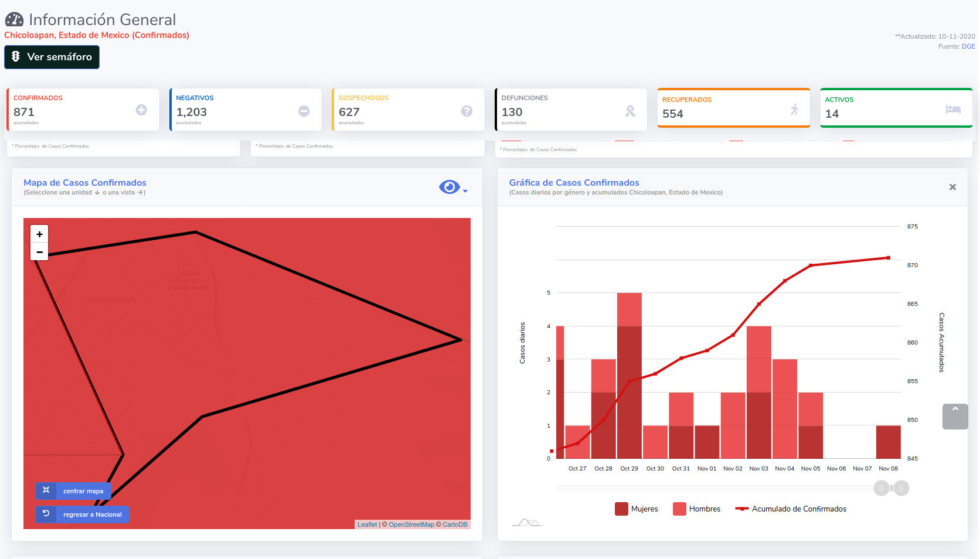This screenshot has height=559, width=980.
Task: Toggle Acumulado de Confirmados legend entry
Action: (791, 509)
